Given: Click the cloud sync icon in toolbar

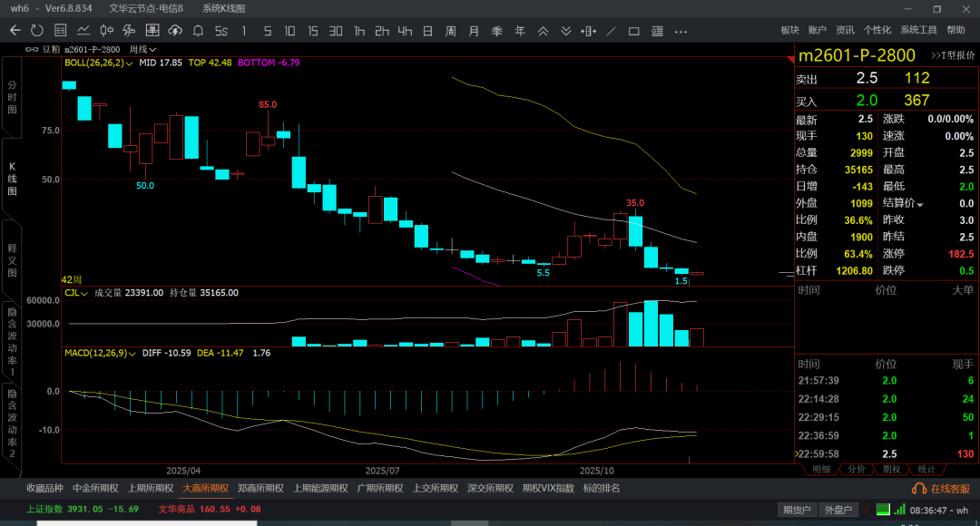Looking at the screenshot, I should pos(175,31).
